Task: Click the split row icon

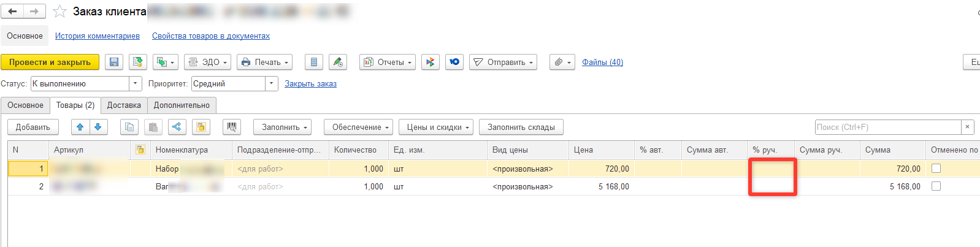Action: click(177, 127)
